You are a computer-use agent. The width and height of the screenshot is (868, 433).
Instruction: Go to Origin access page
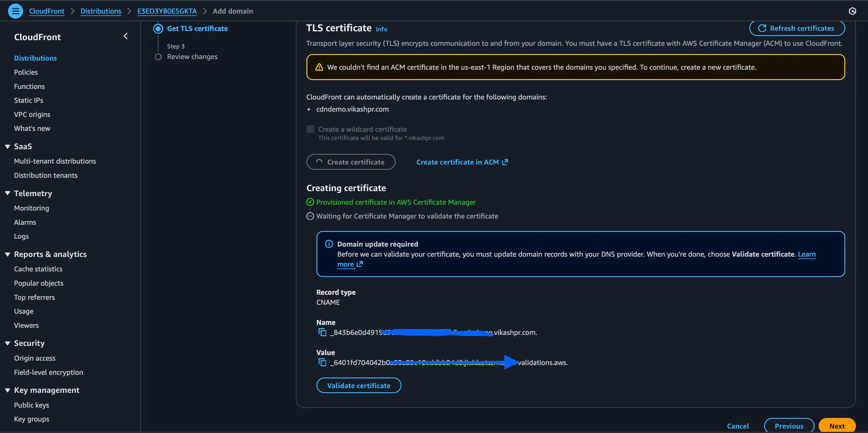(x=35, y=358)
